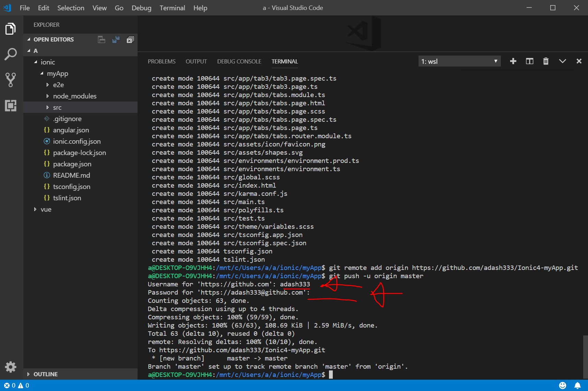Kill the terminal with trash icon
Screen dimensions: 588x391
coord(545,61)
